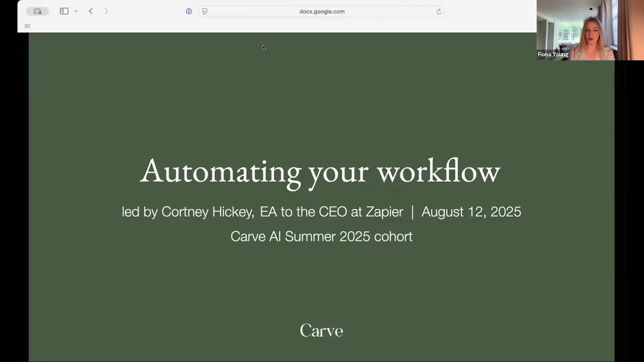This screenshot has height=362, width=644.
Task: Click the screen sharing indicator pill
Action: 38,11
